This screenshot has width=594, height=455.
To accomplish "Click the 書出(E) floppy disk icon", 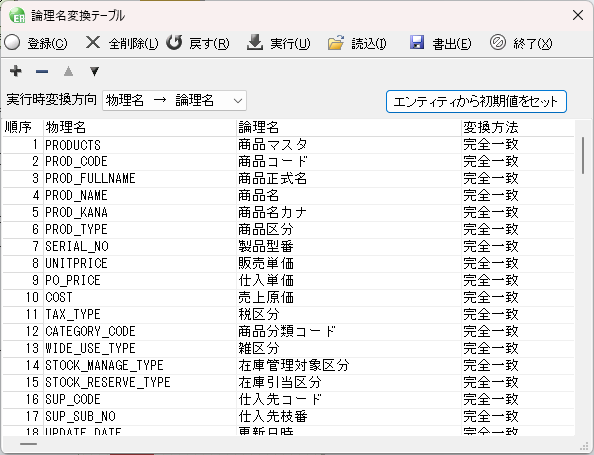I will click(x=417, y=42).
